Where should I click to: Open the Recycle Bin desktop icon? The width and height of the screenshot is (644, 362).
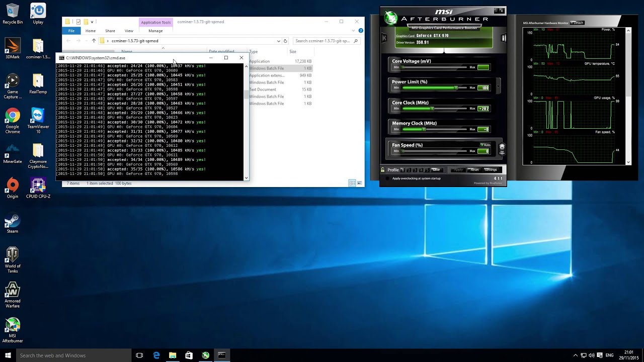coord(13,14)
